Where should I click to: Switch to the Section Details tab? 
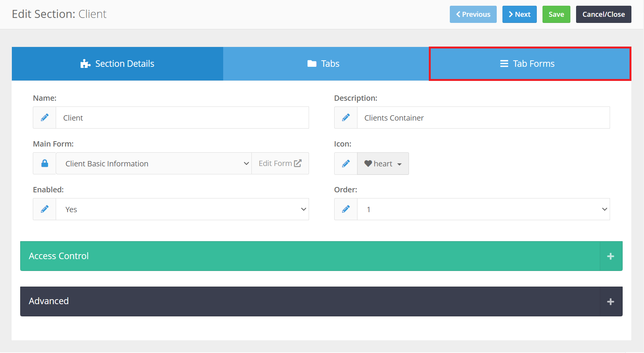pyautogui.click(x=118, y=64)
